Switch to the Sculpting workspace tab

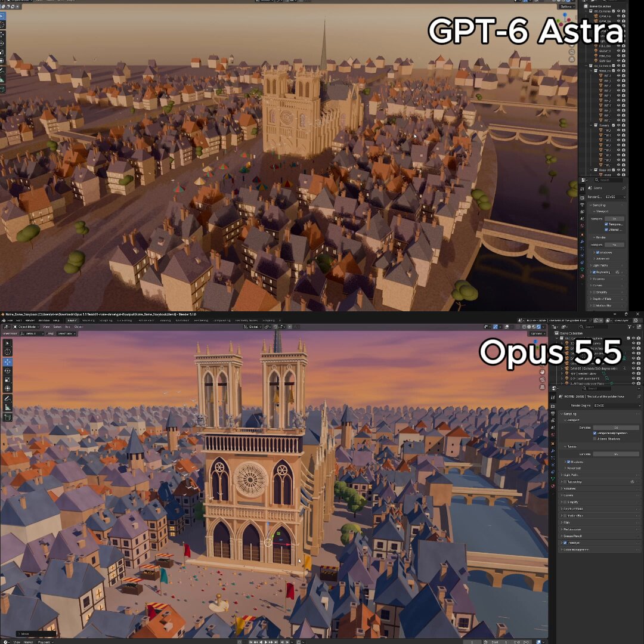tap(106, 320)
